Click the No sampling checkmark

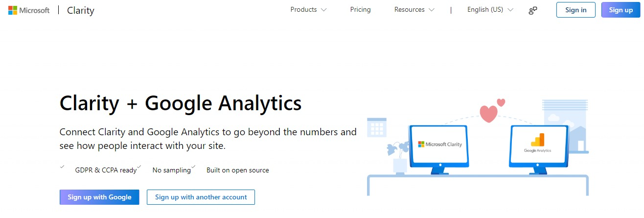pyautogui.click(x=139, y=167)
